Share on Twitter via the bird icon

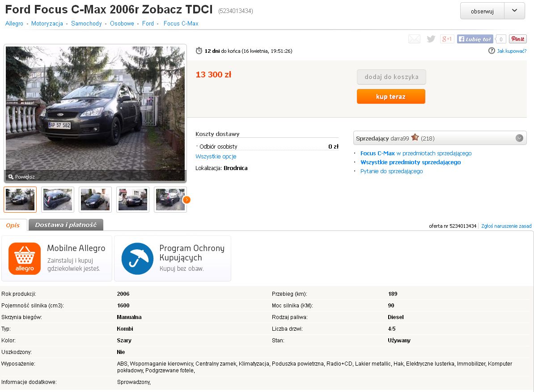[x=431, y=39]
